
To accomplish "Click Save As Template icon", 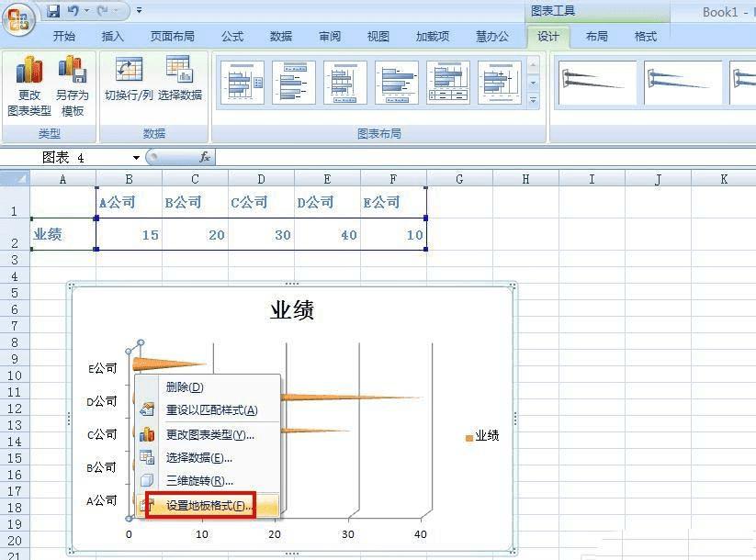I will (73, 69).
